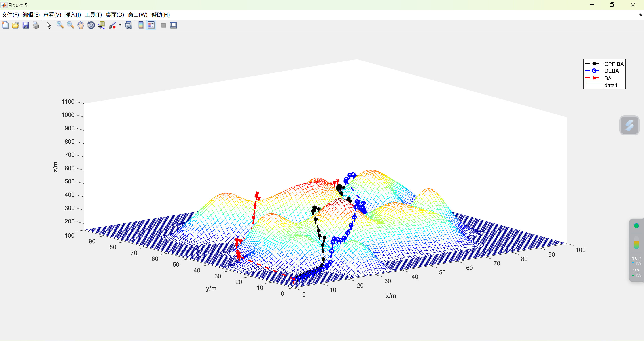Image resolution: width=644 pixels, height=341 pixels.
Task: Click the 2.3 K/s download speed indicator
Action: pyautogui.click(x=636, y=273)
